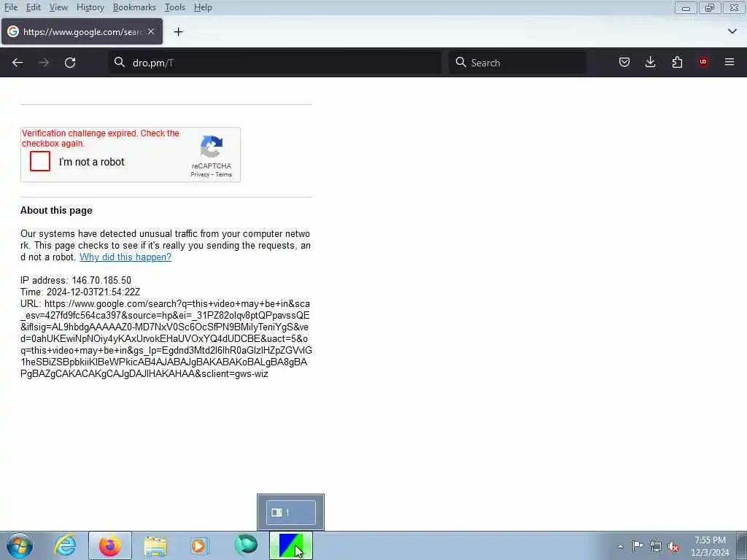Open the Tools menu
The width and height of the screenshot is (747, 560).
(175, 7)
